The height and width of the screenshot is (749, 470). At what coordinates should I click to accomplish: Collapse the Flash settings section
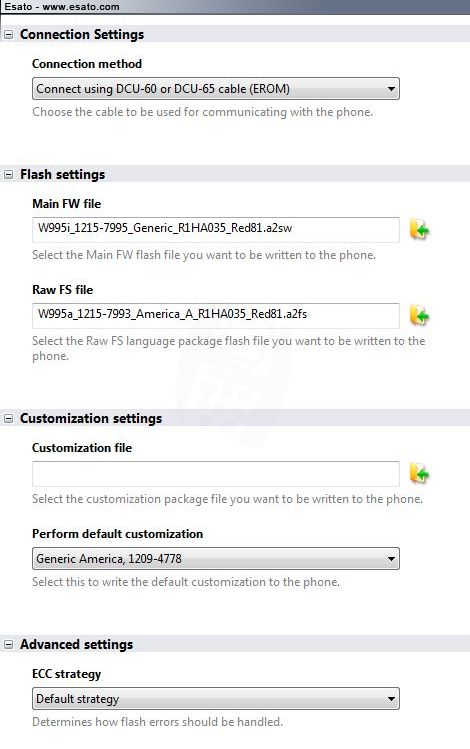tap(9, 175)
